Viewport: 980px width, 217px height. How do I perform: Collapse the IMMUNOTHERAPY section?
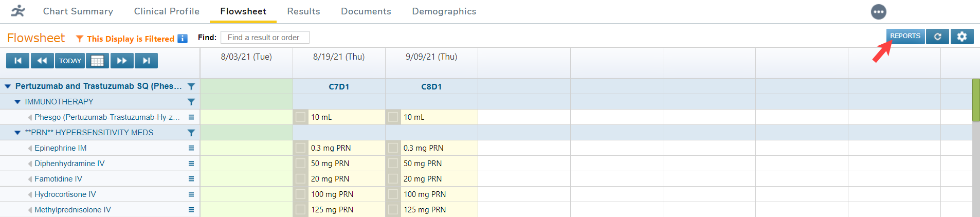pyautogui.click(x=17, y=102)
